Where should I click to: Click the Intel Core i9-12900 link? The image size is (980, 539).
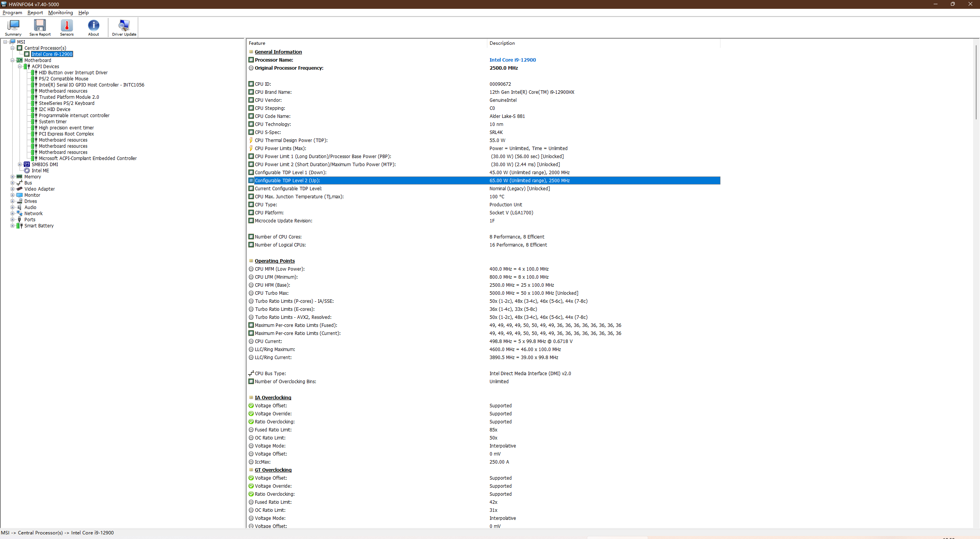point(512,60)
